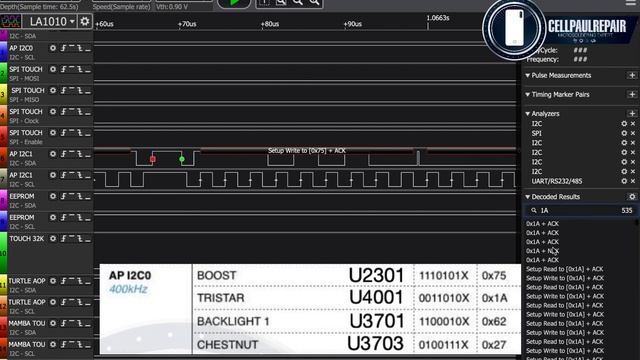Open settings gear for AP I2C1 SCL channel
Screen dimensions: 640x360
click(53, 176)
